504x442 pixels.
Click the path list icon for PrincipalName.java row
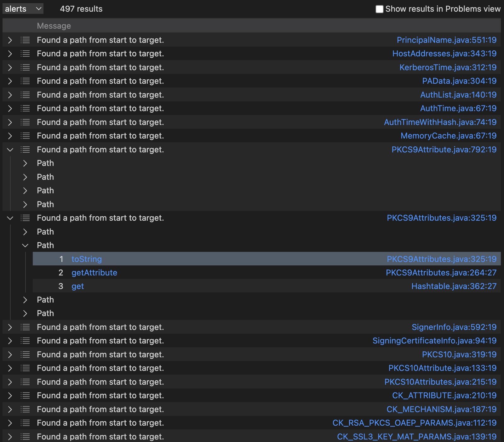click(x=25, y=40)
